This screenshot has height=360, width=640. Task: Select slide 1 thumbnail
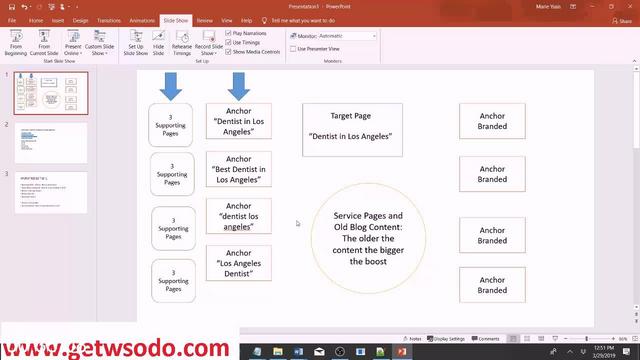coord(51,93)
